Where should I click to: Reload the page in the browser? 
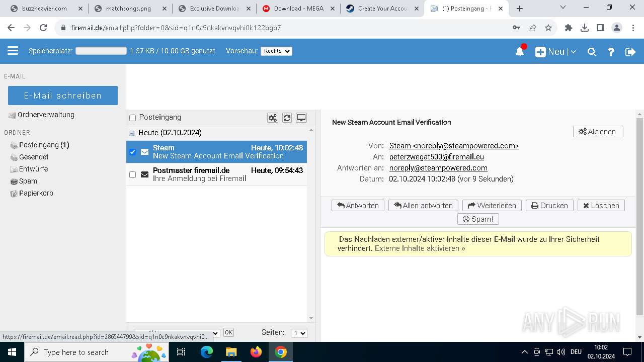click(43, 28)
